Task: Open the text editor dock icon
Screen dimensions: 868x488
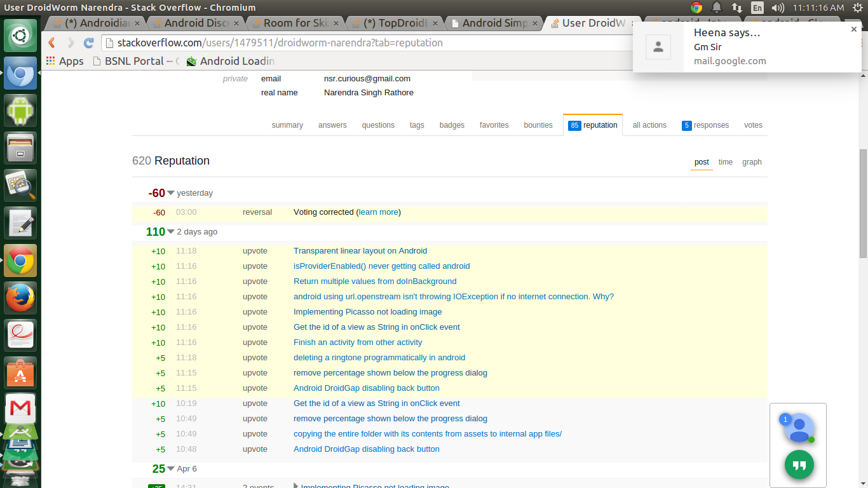Action: pos(20,223)
